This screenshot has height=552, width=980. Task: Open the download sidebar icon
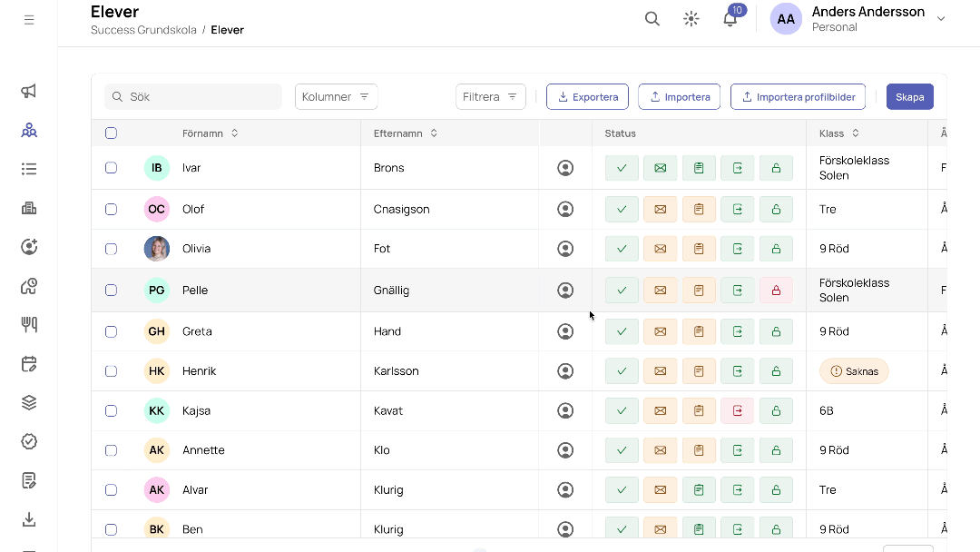[29, 519]
